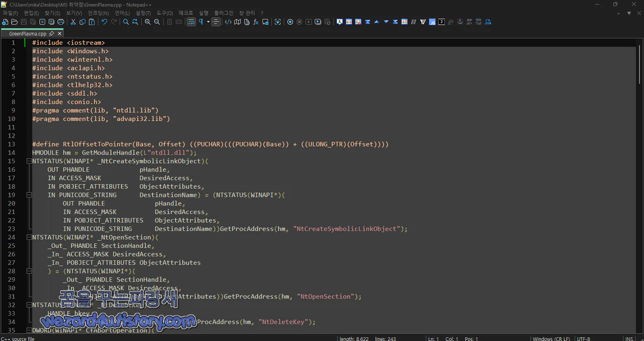Click the "Ln: 1" status bar entry
644x341 pixels.
[434, 339]
